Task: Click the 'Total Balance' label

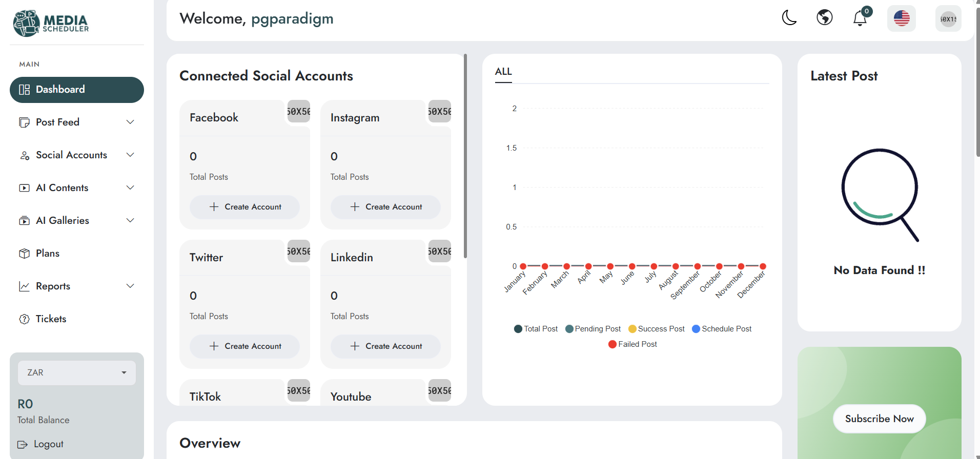Action: point(44,420)
